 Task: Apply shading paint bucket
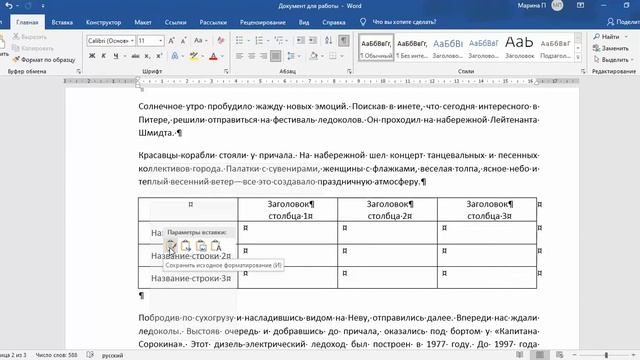pos(313,56)
